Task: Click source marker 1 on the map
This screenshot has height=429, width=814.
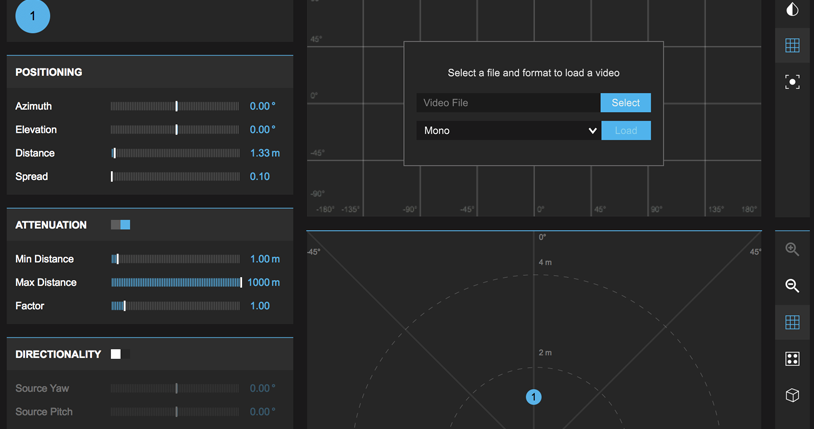Action: [534, 397]
